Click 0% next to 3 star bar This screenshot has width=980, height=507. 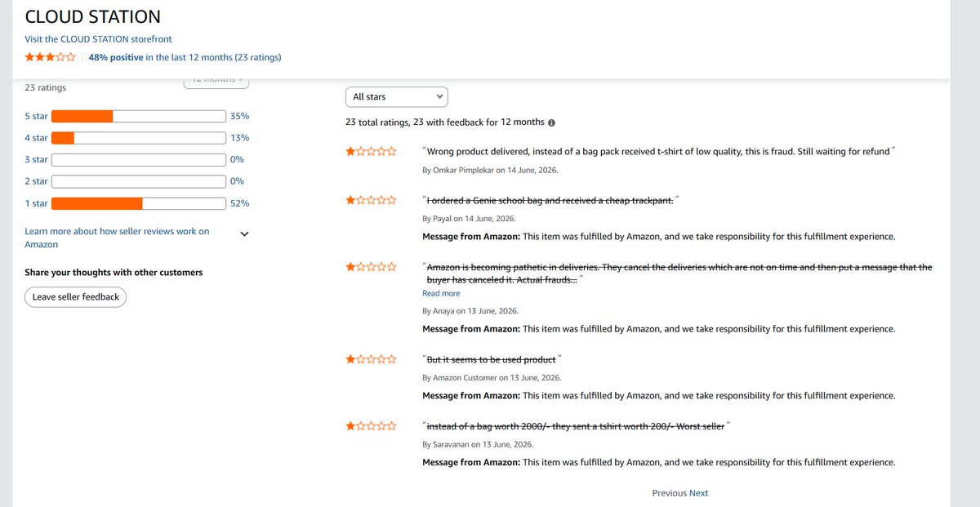tap(237, 159)
